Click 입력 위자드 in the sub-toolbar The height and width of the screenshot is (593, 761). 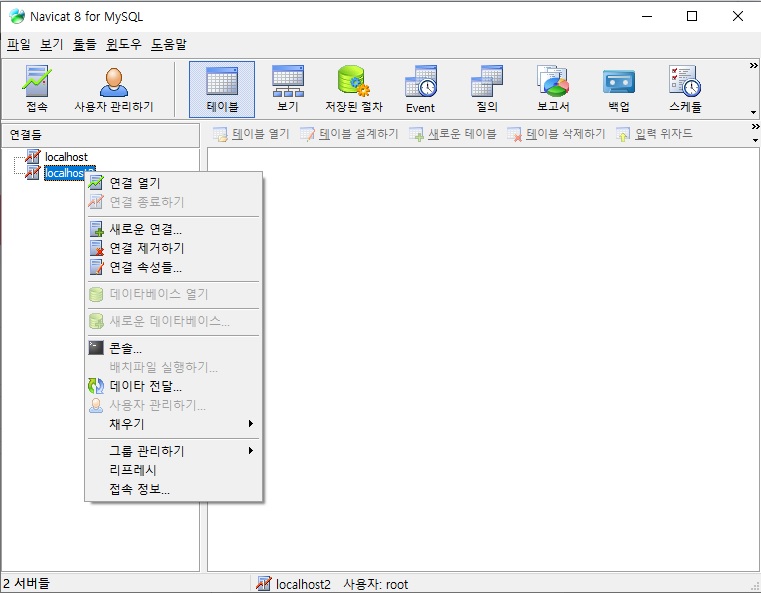(x=654, y=134)
